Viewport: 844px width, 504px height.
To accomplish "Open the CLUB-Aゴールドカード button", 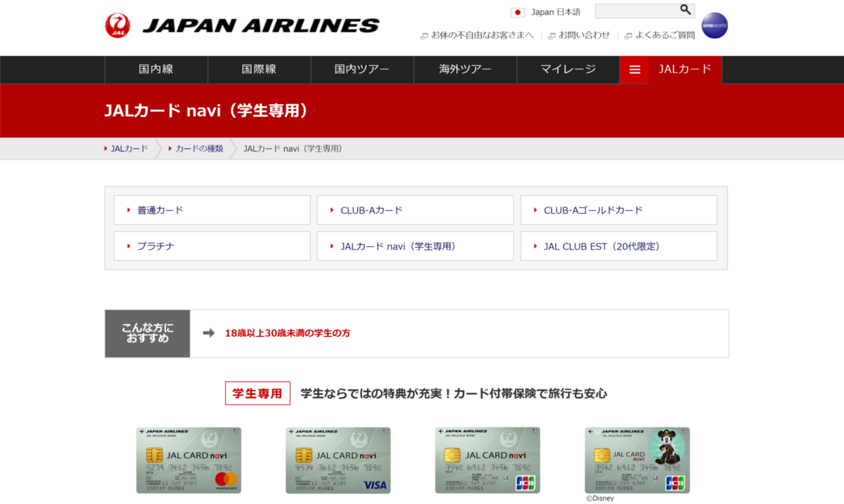I will click(618, 210).
